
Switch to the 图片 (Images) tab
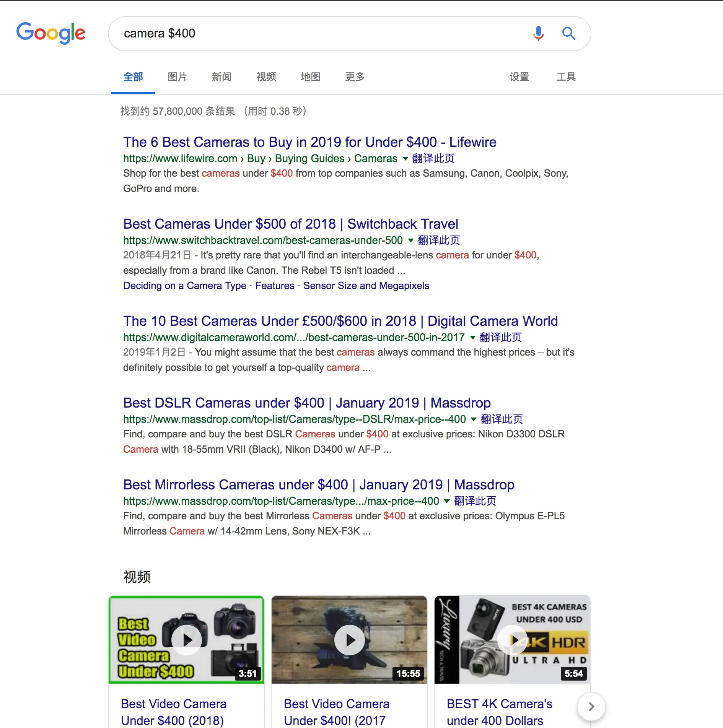[177, 77]
